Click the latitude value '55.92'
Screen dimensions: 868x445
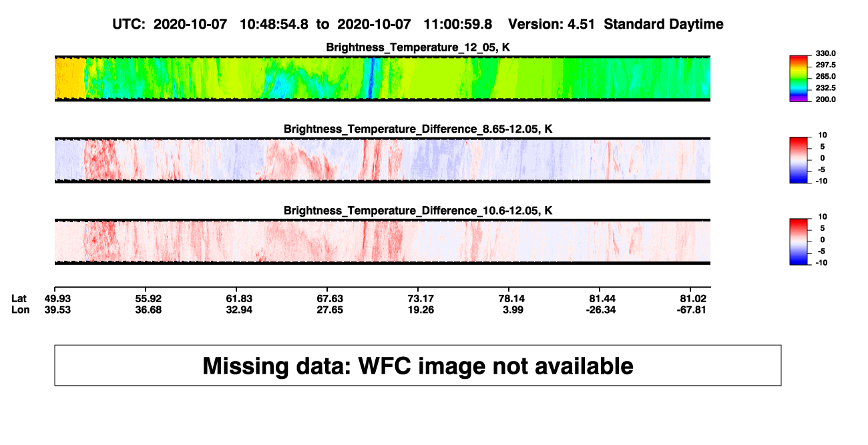pyautogui.click(x=148, y=298)
